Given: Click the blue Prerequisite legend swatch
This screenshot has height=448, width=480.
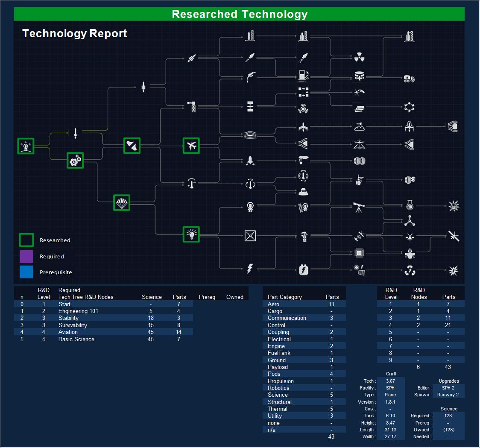Looking at the screenshot, I should (26, 272).
